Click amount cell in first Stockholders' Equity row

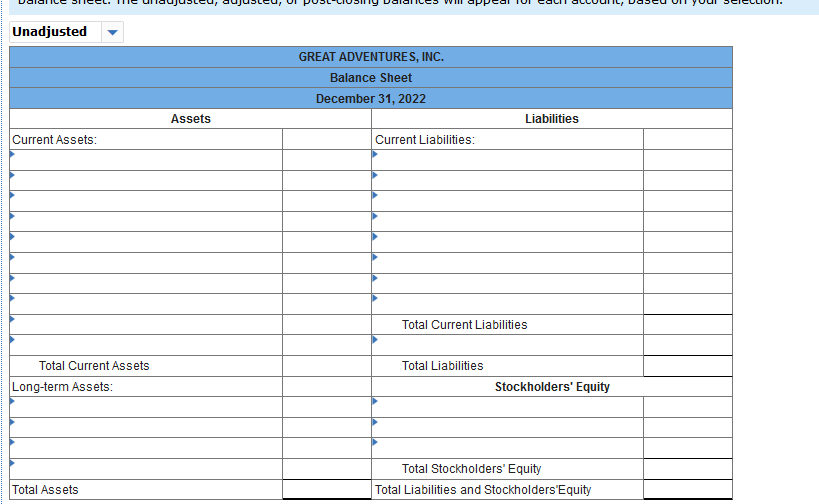click(688, 407)
